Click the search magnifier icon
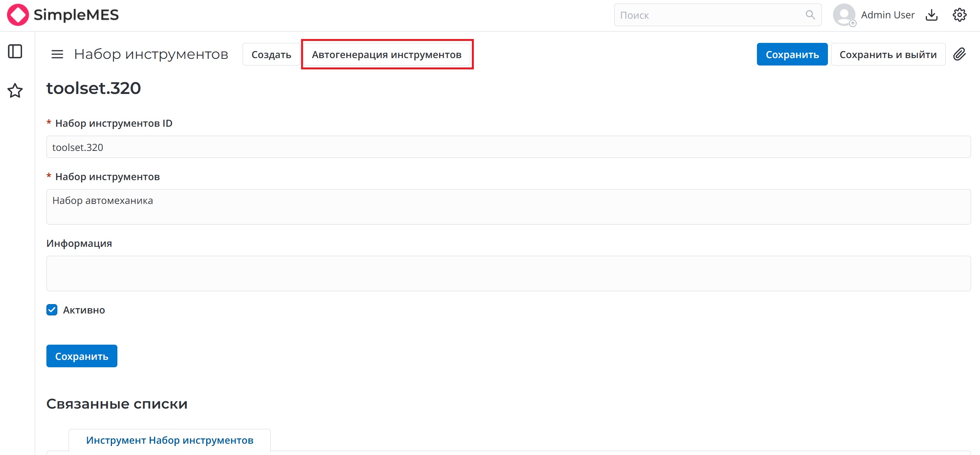The image size is (980, 455). point(810,15)
